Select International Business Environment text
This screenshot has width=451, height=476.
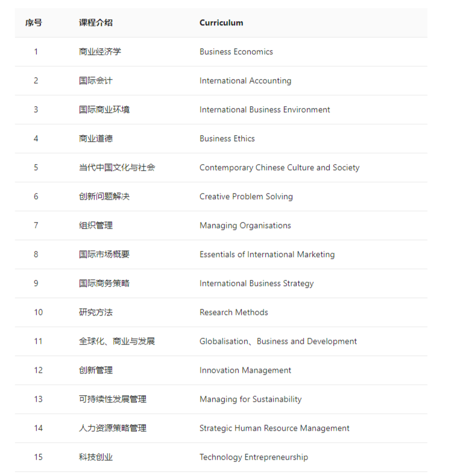[265, 110]
